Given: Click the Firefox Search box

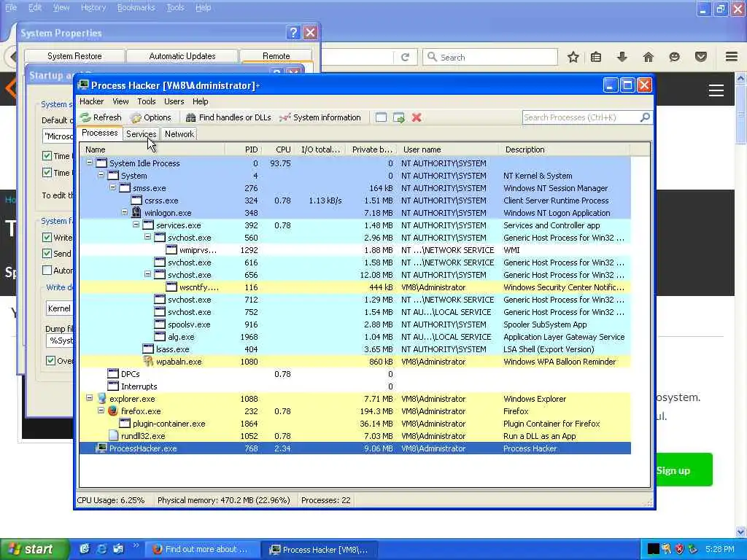Looking at the screenshot, I should coord(490,57).
